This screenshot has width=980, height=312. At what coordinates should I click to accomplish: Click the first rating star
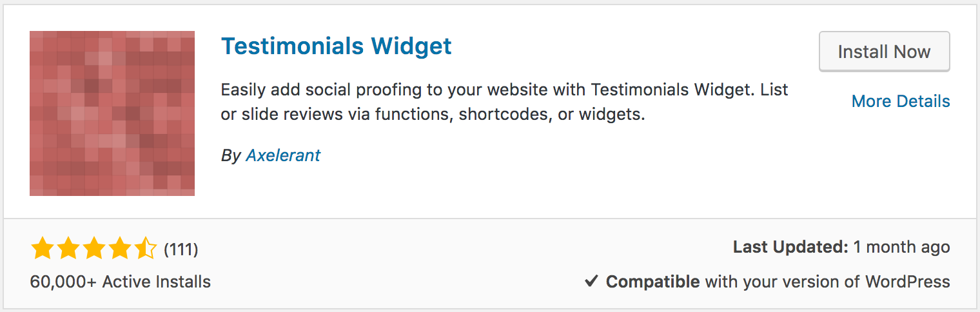pos(42,248)
